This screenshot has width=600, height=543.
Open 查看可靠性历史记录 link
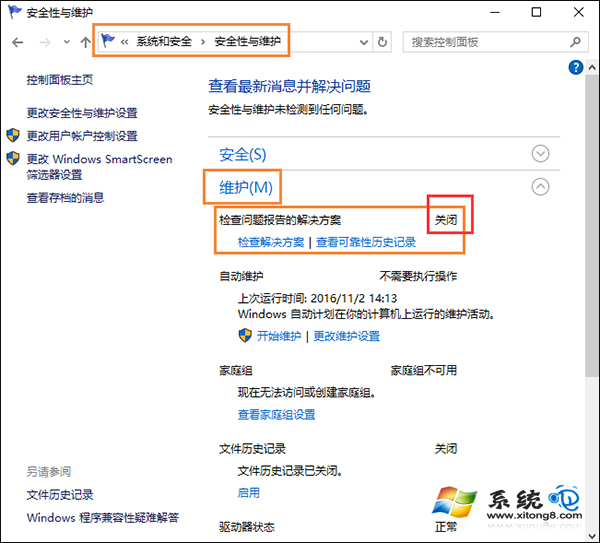(x=366, y=242)
